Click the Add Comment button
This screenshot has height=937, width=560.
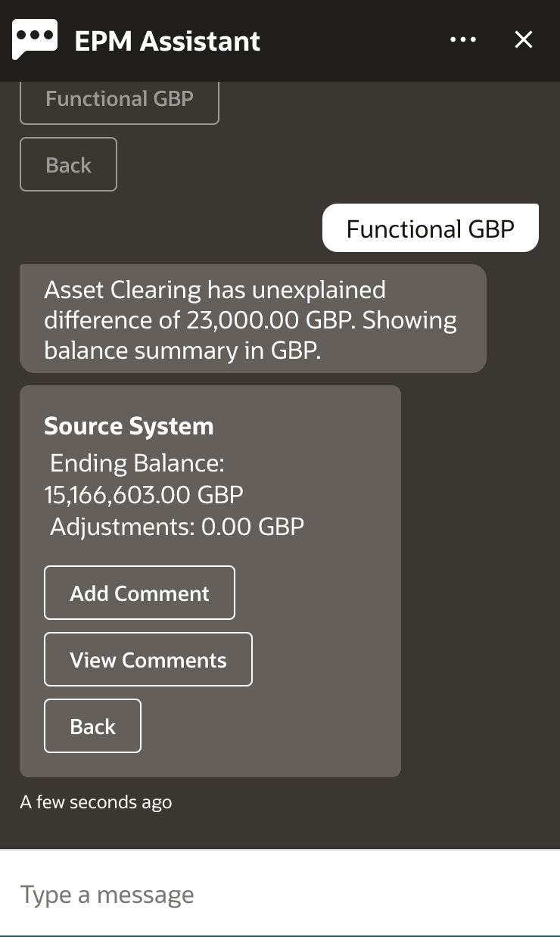coord(139,593)
